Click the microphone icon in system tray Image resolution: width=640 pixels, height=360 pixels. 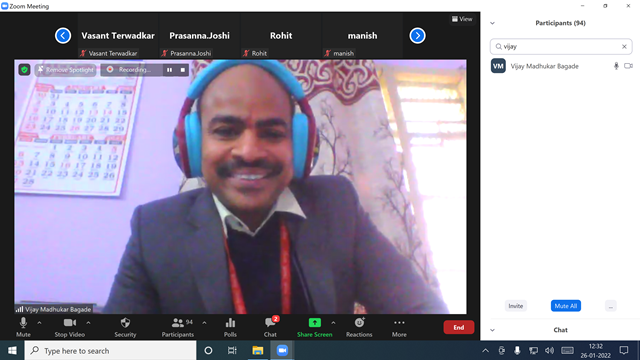[x=517, y=351]
